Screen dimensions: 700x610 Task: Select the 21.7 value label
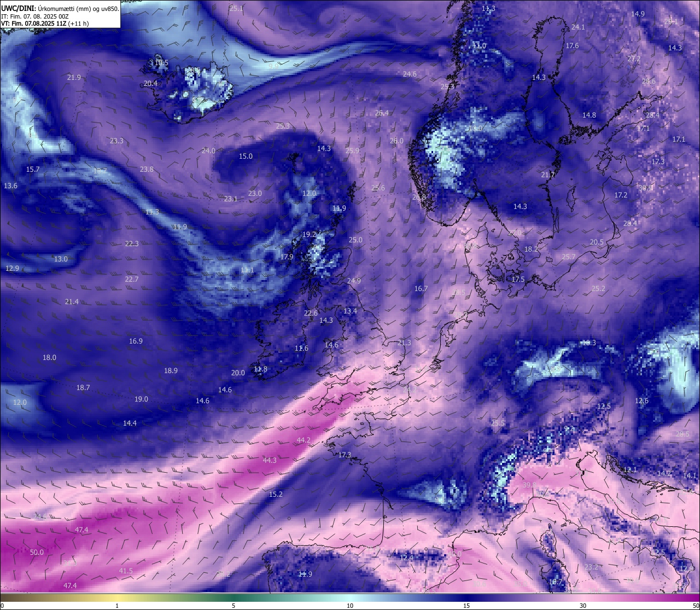[x=548, y=175]
